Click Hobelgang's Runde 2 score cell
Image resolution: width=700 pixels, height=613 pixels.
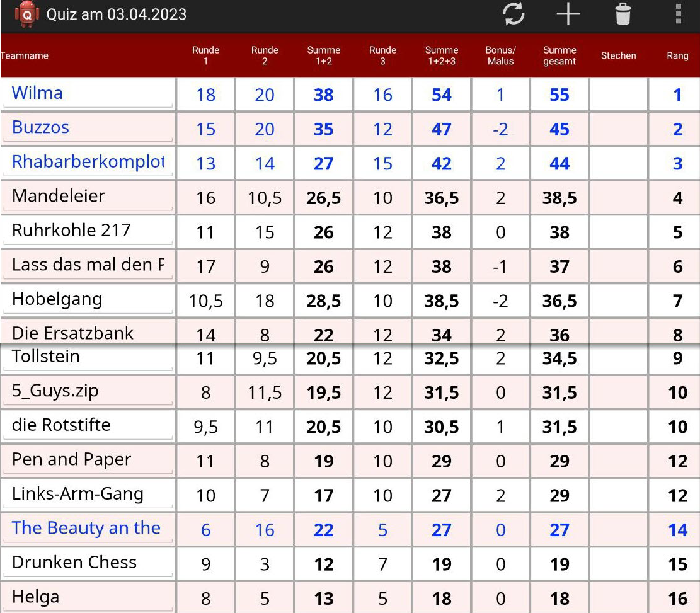tap(265, 301)
